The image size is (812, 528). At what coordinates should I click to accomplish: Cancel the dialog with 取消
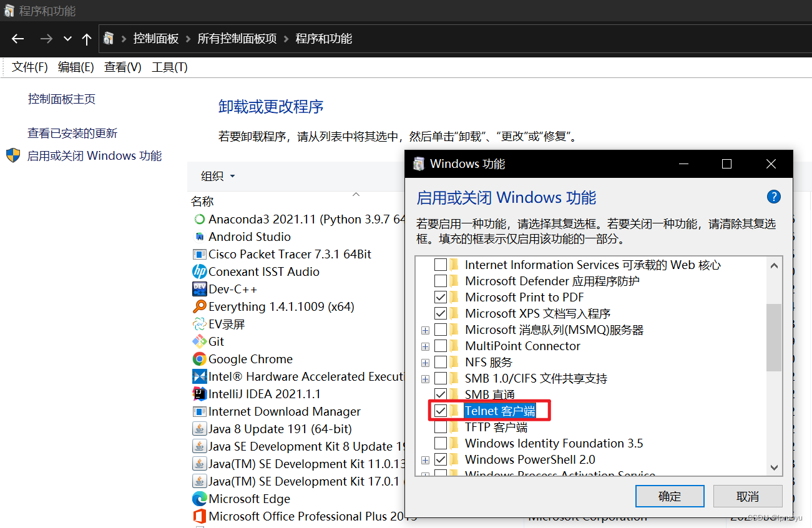(x=748, y=496)
